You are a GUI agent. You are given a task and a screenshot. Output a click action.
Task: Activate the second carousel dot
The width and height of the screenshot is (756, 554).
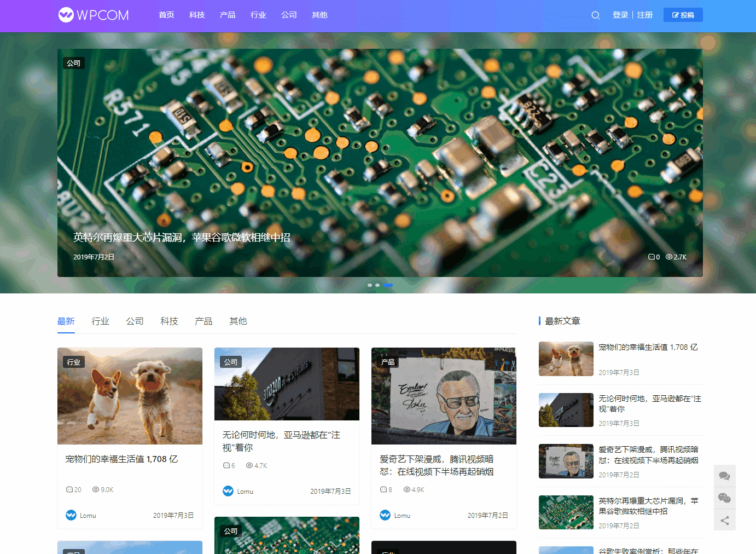(x=377, y=285)
